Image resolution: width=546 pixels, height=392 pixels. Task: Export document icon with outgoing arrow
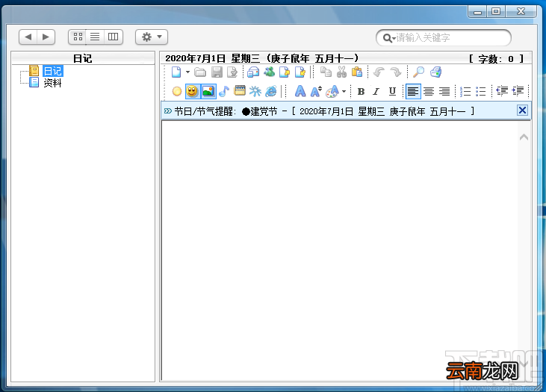[x=285, y=72]
